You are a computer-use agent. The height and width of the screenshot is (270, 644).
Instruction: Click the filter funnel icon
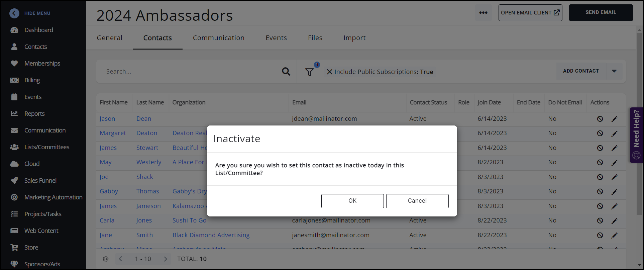[x=309, y=72]
